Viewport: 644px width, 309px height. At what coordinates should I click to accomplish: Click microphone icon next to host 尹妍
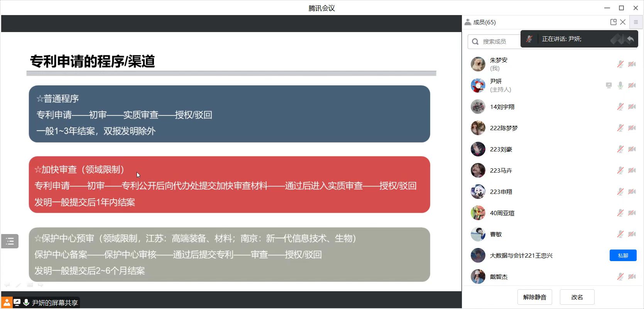[620, 85]
